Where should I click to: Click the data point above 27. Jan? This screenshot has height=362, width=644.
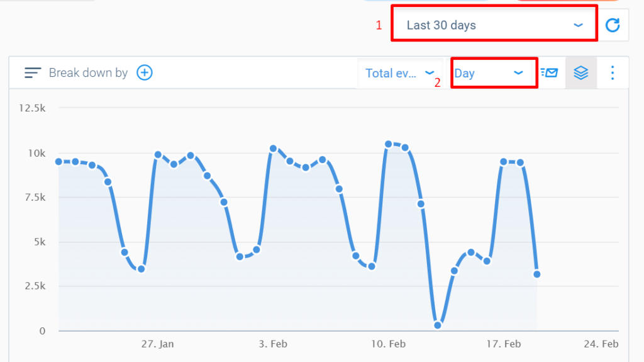[x=158, y=155]
